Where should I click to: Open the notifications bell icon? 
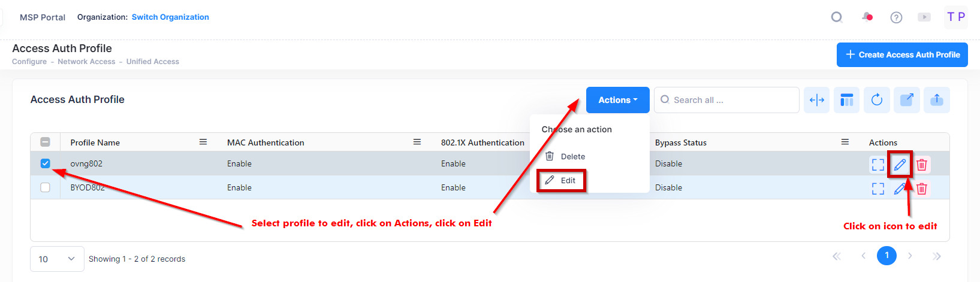[867, 17]
